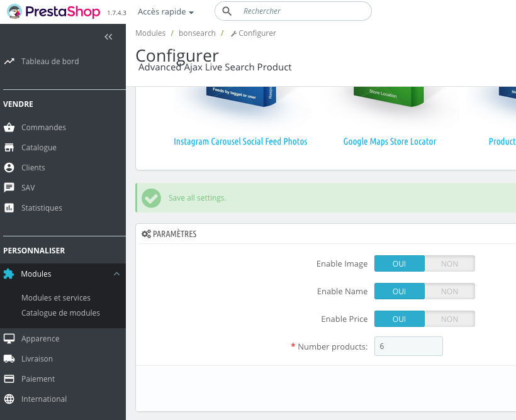Click the PrestaShop logo
The image size is (516, 420).
point(53,11)
